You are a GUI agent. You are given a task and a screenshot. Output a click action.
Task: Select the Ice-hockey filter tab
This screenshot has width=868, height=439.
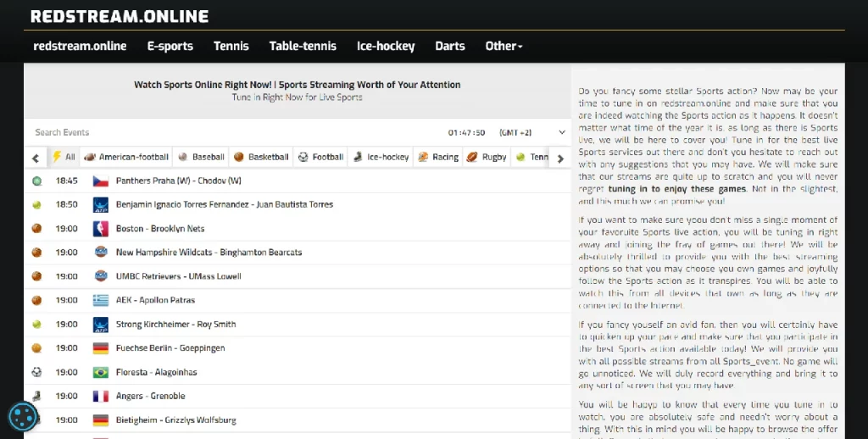click(381, 158)
